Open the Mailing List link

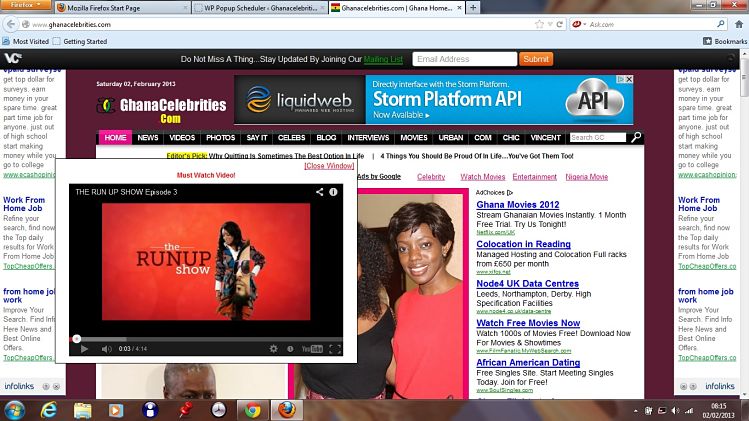click(x=383, y=59)
